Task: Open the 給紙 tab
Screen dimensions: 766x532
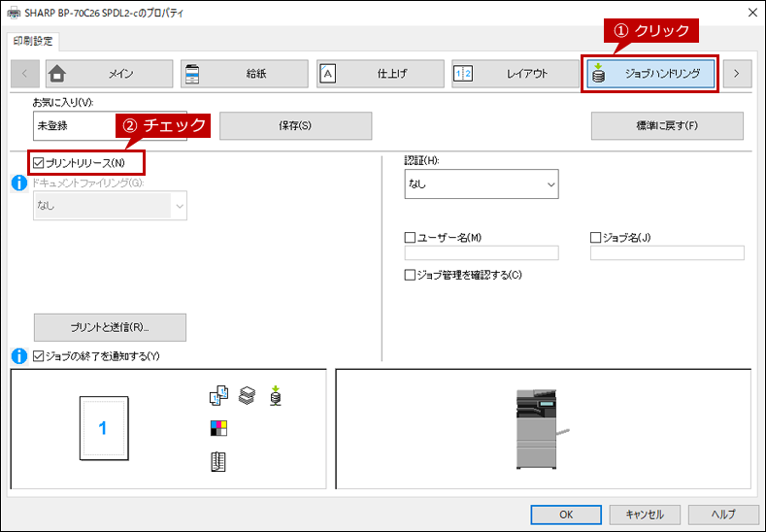Action: (245, 74)
